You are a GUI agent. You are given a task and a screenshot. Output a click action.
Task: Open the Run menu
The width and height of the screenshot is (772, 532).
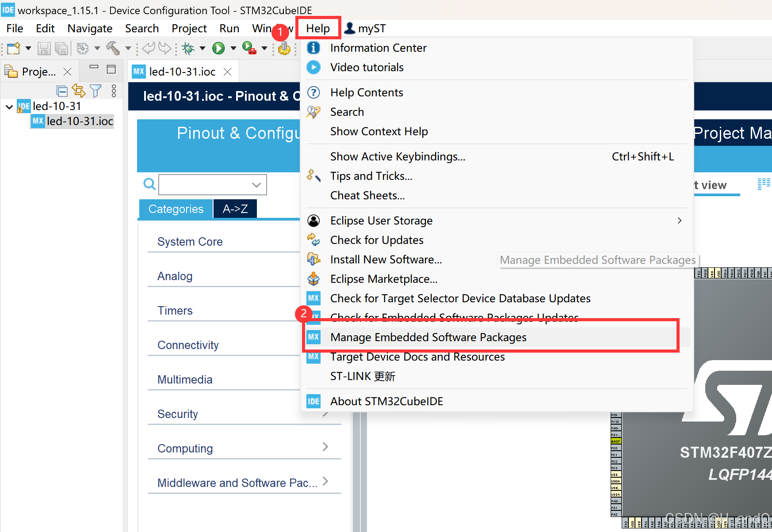[229, 28]
